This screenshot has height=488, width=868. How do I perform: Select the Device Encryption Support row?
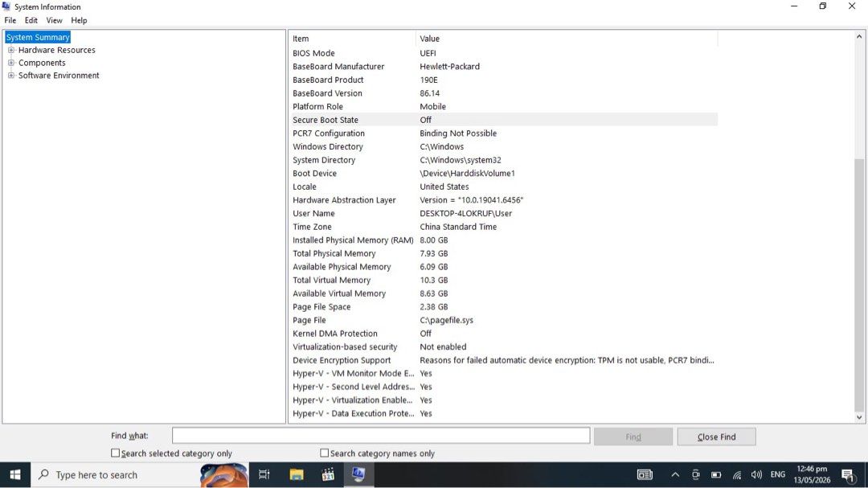[504, 360]
